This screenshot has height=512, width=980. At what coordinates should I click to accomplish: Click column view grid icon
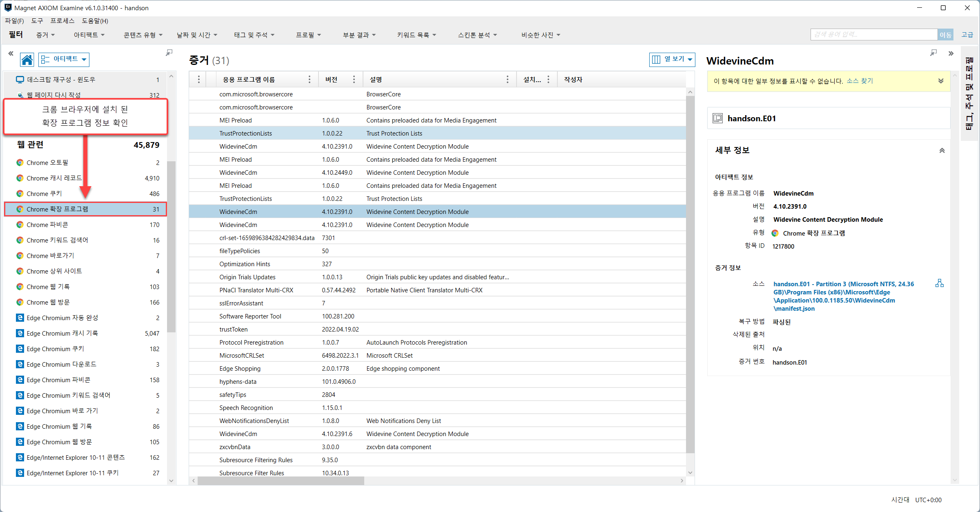tap(656, 59)
